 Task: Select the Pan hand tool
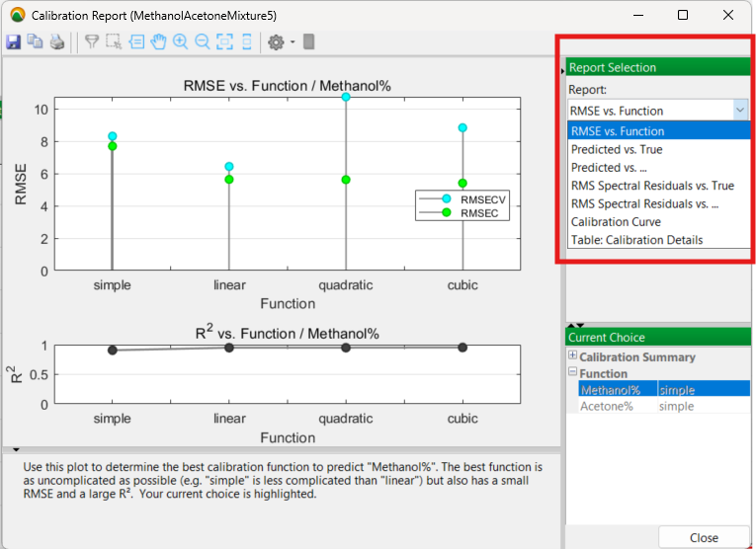coord(158,41)
